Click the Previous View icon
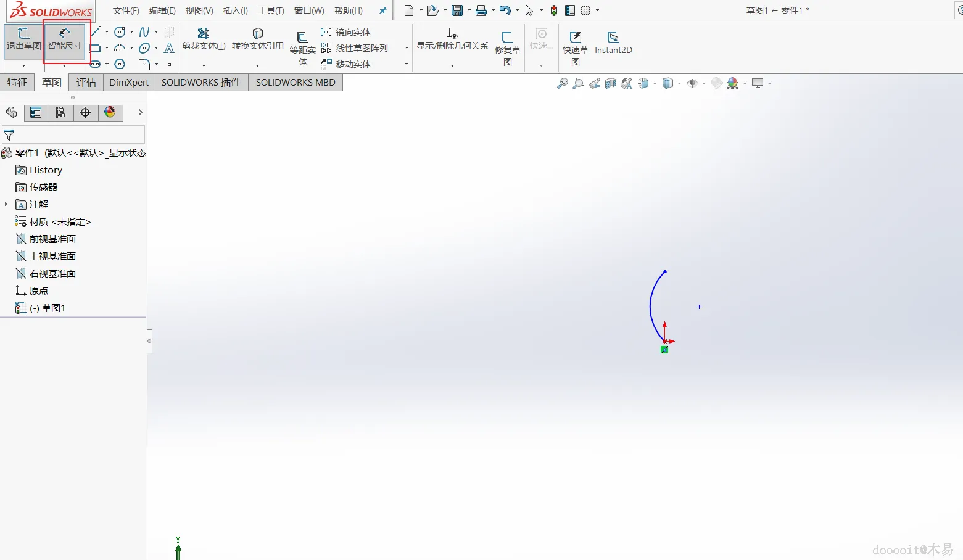The height and width of the screenshot is (560, 963). 595,83
